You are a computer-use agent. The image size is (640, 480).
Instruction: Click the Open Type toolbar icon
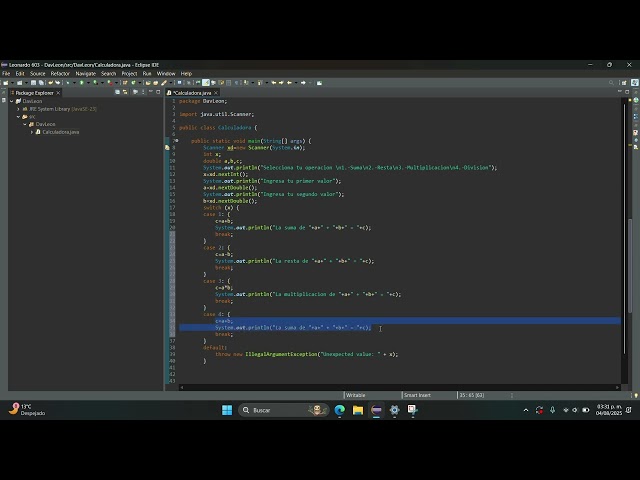[x=148, y=83]
